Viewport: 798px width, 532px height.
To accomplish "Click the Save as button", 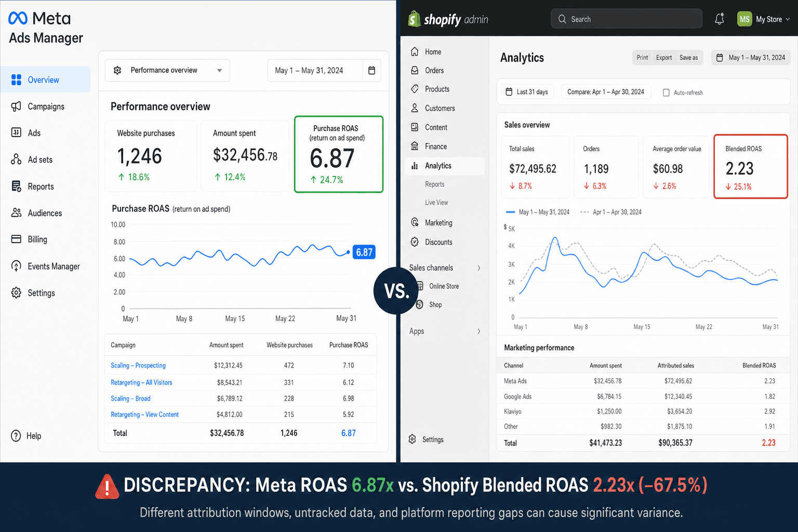I will tap(689, 58).
